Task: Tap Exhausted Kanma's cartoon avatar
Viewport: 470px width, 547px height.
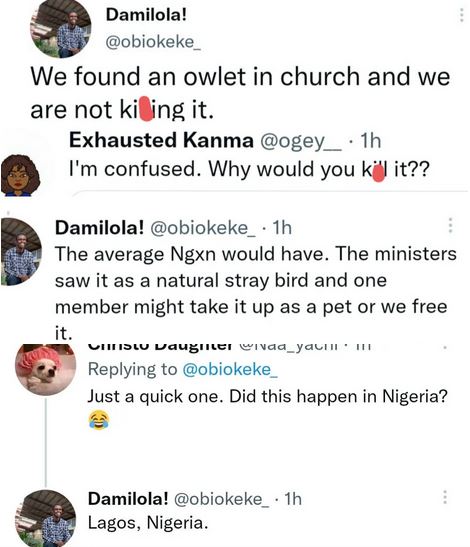Action: [x=20, y=176]
